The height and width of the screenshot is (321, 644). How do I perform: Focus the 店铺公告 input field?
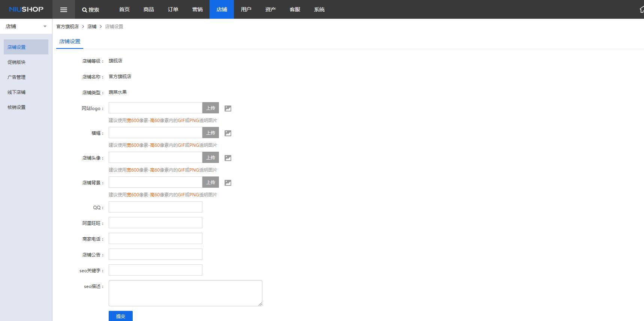point(156,254)
